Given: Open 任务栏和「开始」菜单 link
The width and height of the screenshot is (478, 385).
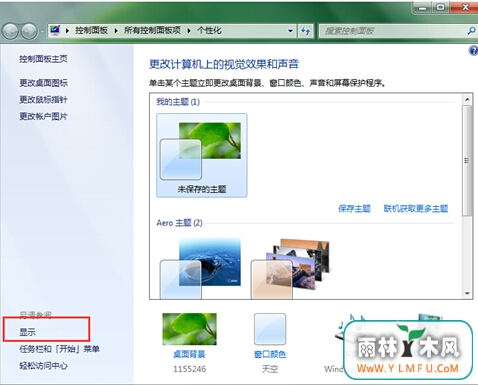Looking at the screenshot, I should click(x=59, y=349).
